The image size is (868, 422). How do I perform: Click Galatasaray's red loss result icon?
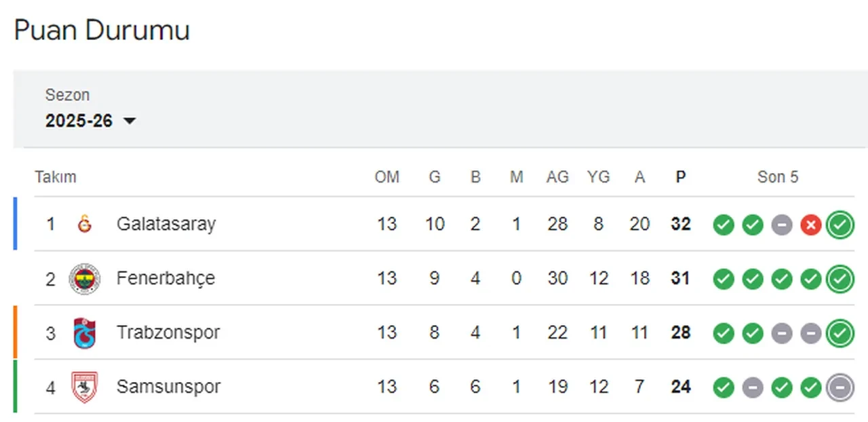(x=811, y=225)
